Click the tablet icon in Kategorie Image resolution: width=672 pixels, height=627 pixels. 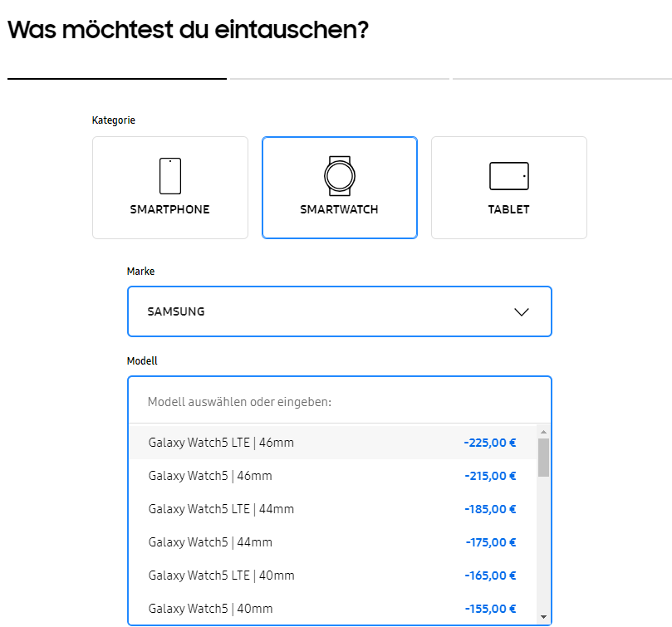pyautogui.click(x=508, y=176)
